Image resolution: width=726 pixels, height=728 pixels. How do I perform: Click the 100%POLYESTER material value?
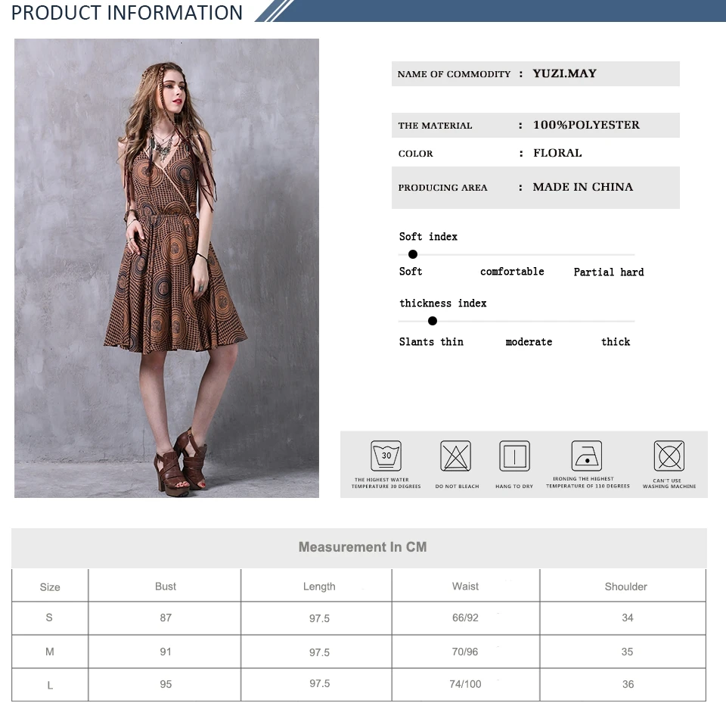click(x=586, y=124)
